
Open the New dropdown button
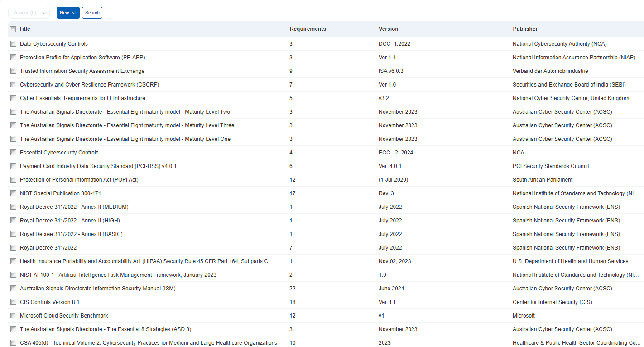[68, 13]
